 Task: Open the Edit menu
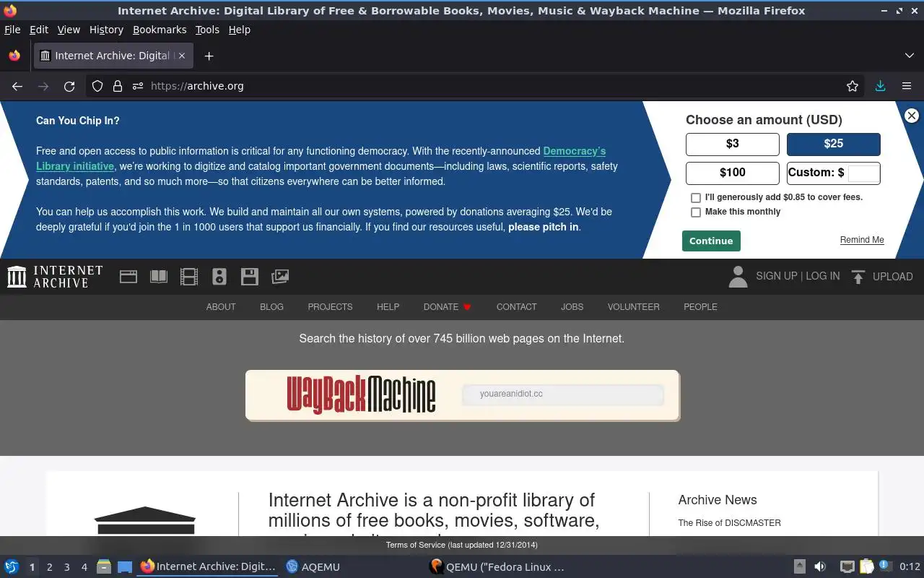pos(39,30)
